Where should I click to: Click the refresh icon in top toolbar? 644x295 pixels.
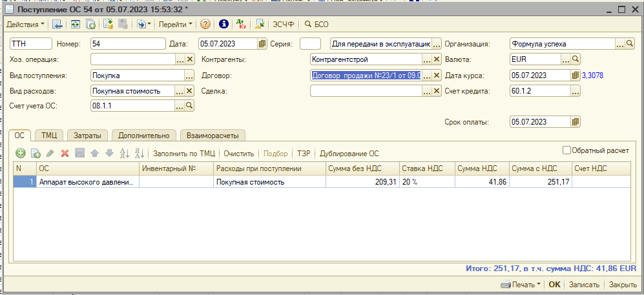click(x=76, y=25)
